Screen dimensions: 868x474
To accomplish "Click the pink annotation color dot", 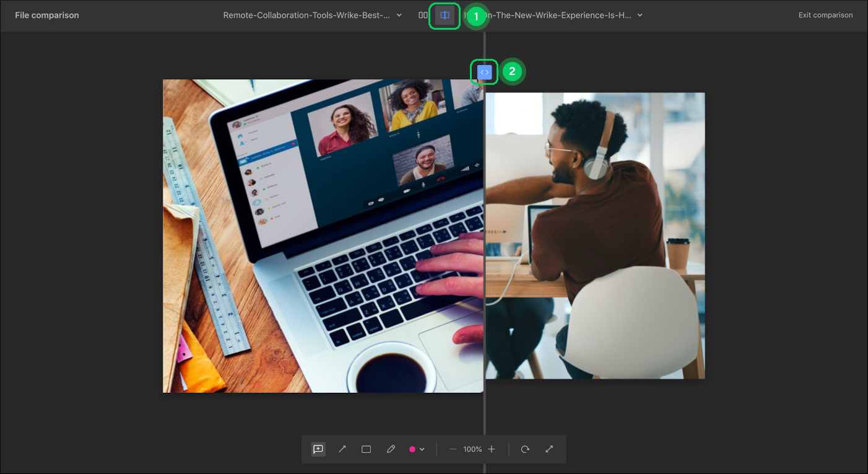I will (412, 449).
